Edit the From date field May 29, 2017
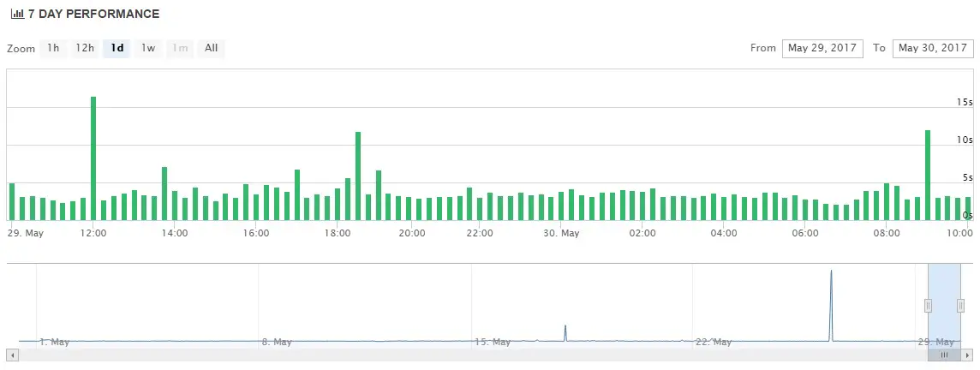The image size is (980, 370). [x=822, y=48]
